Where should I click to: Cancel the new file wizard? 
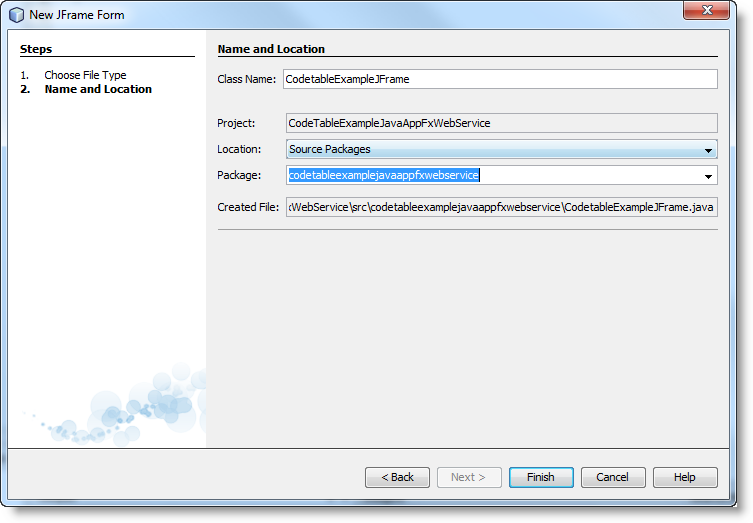pyautogui.click(x=613, y=477)
